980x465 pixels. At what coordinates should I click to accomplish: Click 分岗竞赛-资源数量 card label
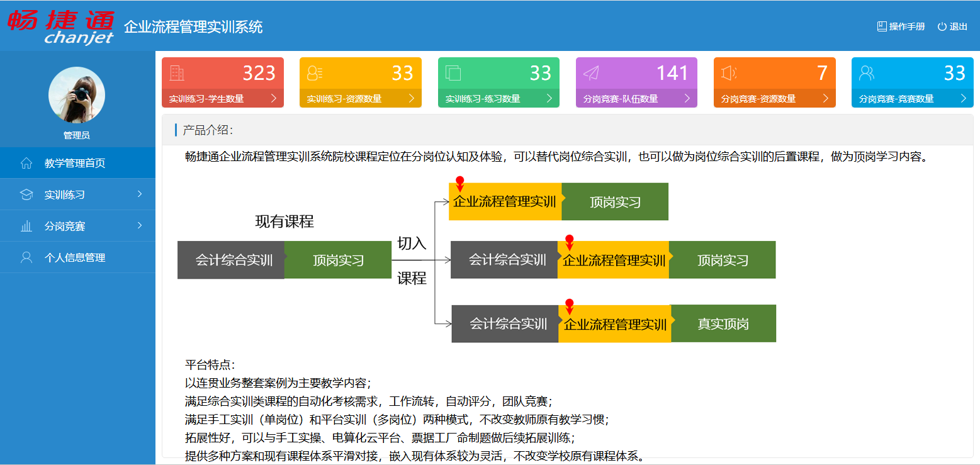click(758, 99)
